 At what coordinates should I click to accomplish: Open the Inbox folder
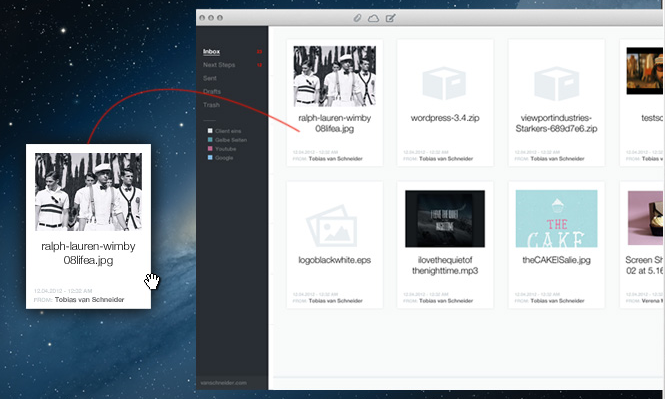coord(211,52)
